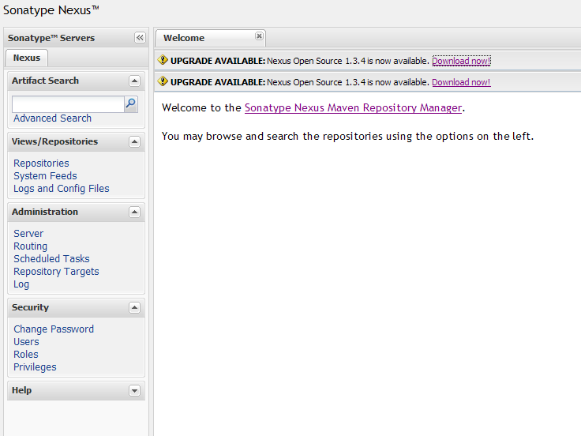581x436 pixels.
Task: Open Logs and Config Files
Action: click(61, 189)
